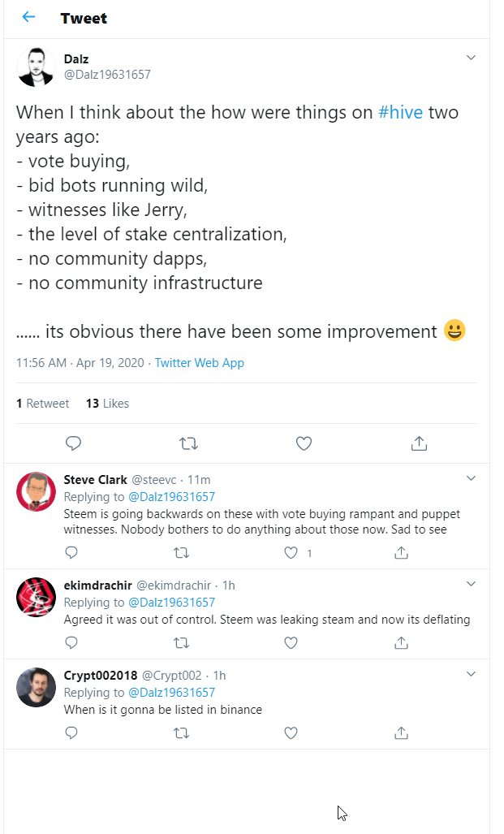
Task: Share Crypt002018's reply
Action: pos(401,732)
